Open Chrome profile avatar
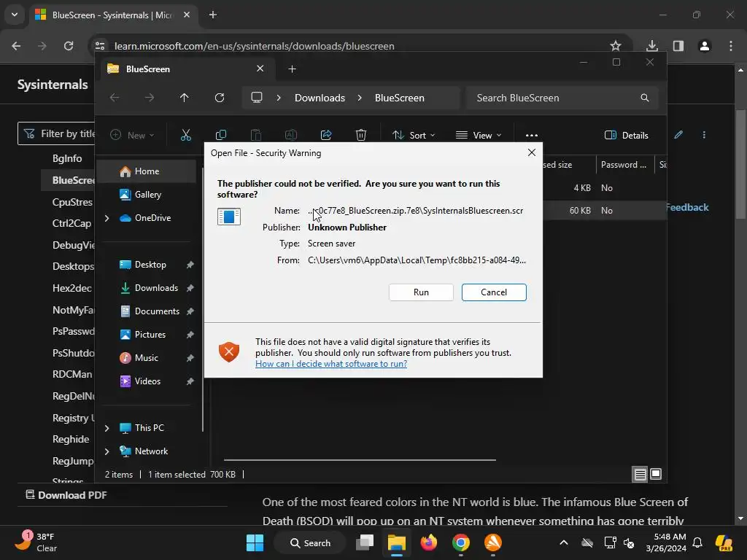 705,46
